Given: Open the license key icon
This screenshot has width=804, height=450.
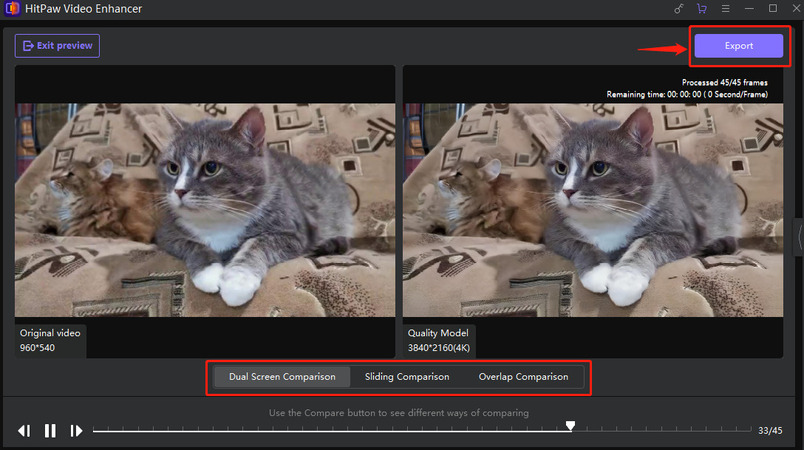Looking at the screenshot, I should coord(678,9).
